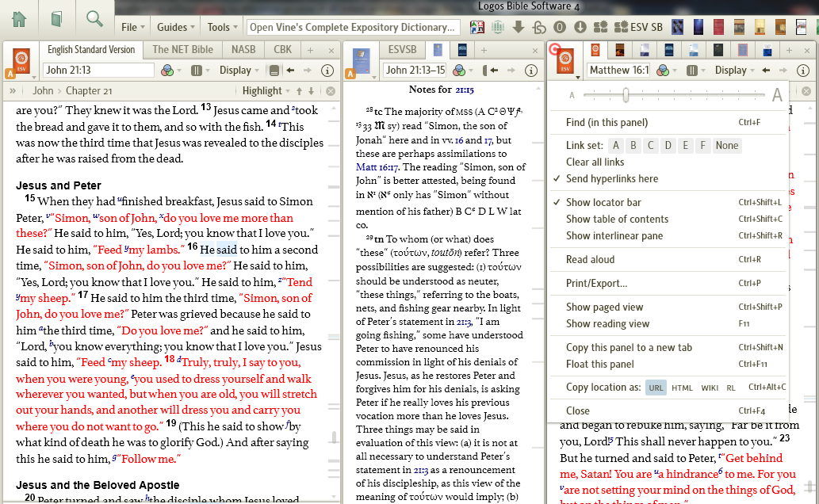The width and height of the screenshot is (819, 504).
Task: Click the unlabeled layout blocks shortcut icon
Action: point(601,27)
